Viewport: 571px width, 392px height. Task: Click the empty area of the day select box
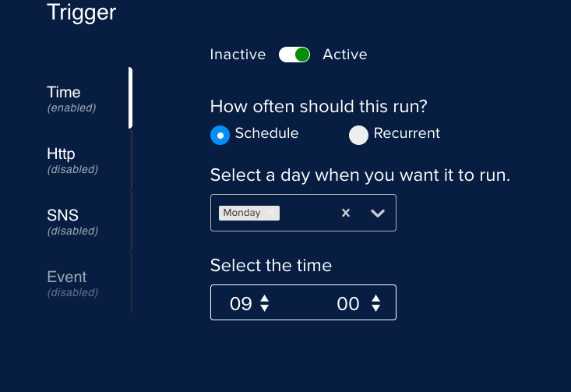point(308,213)
